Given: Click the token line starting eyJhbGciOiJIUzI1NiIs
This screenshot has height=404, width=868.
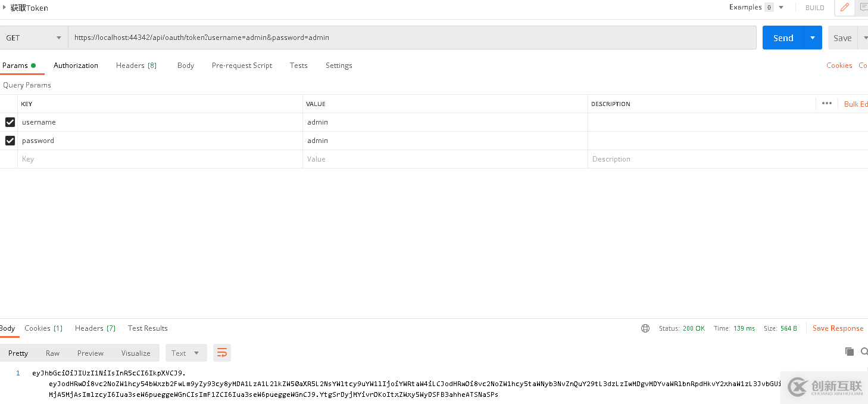Looking at the screenshot, I should [109, 373].
